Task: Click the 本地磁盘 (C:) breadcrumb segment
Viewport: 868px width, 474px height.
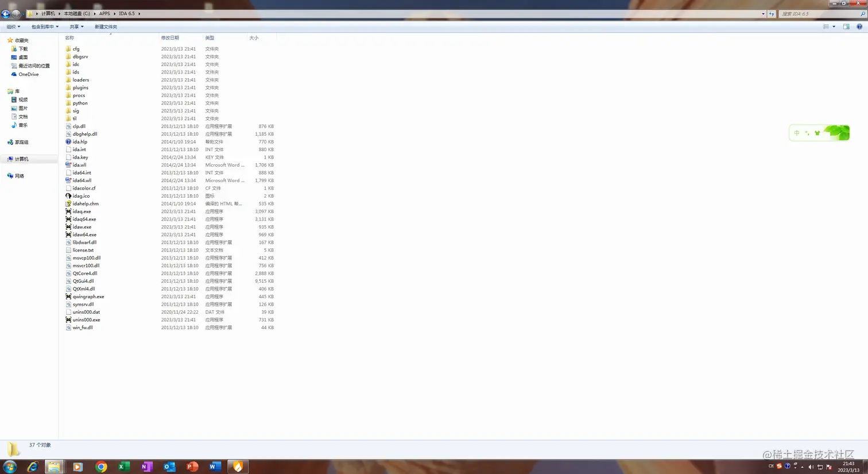Action: click(x=77, y=13)
